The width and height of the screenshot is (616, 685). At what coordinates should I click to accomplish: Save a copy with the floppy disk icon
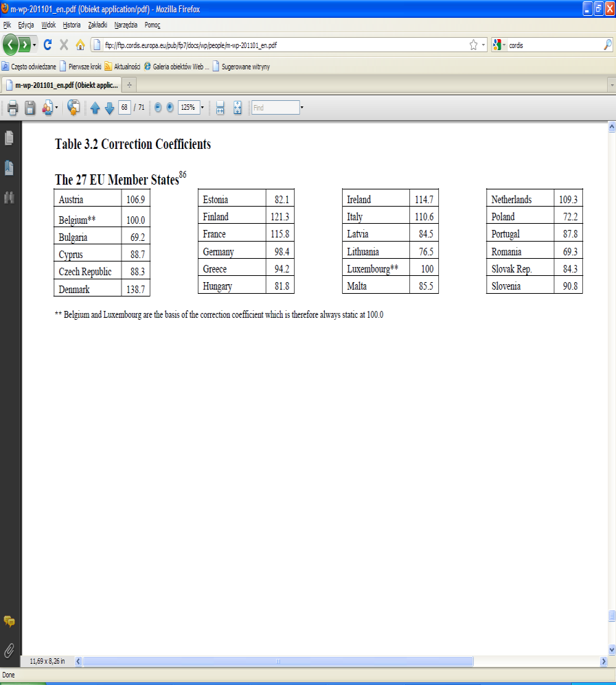tap(30, 108)
